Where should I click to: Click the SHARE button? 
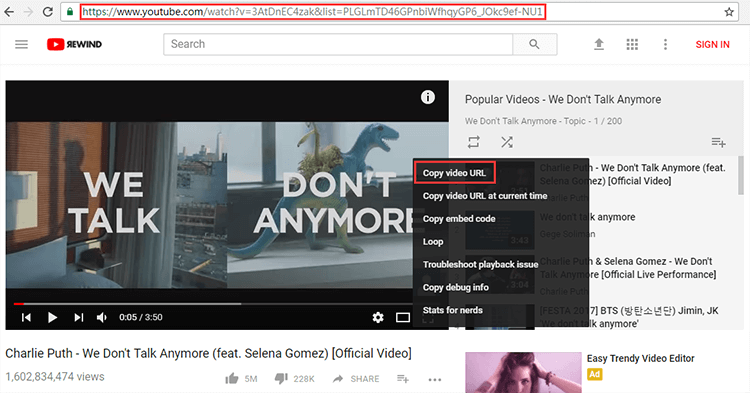click(x=356, y=379)
